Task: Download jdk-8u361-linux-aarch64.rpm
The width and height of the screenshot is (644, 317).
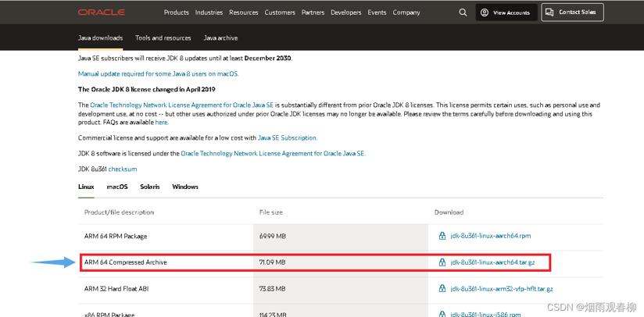Action: pos(490,236)
